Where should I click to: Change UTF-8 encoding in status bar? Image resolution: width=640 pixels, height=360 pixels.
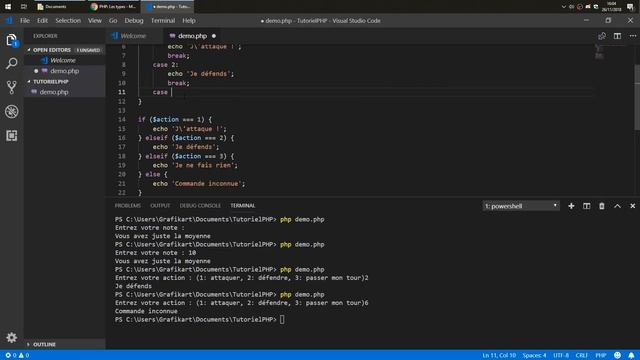point(561,355)
